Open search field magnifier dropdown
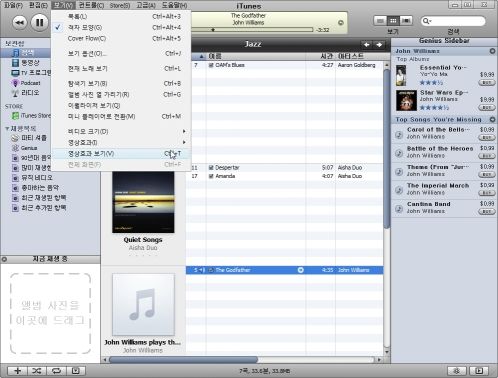498x378 pixels. pyautogui.click(x=426, y=21)
